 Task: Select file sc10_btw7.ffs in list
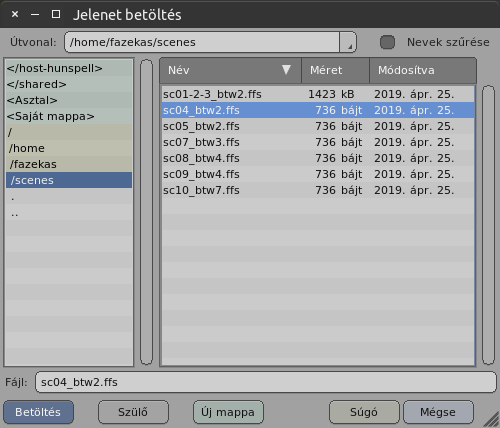pyautogui.click(x=318, y=190)
